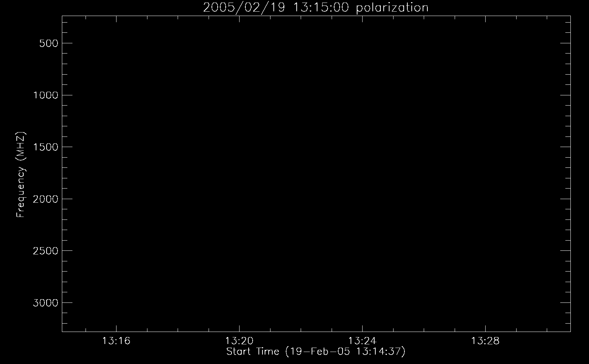Click the 13:16 time tick label
Viewport: 589px width, 364px height.
tap(116, 341)
